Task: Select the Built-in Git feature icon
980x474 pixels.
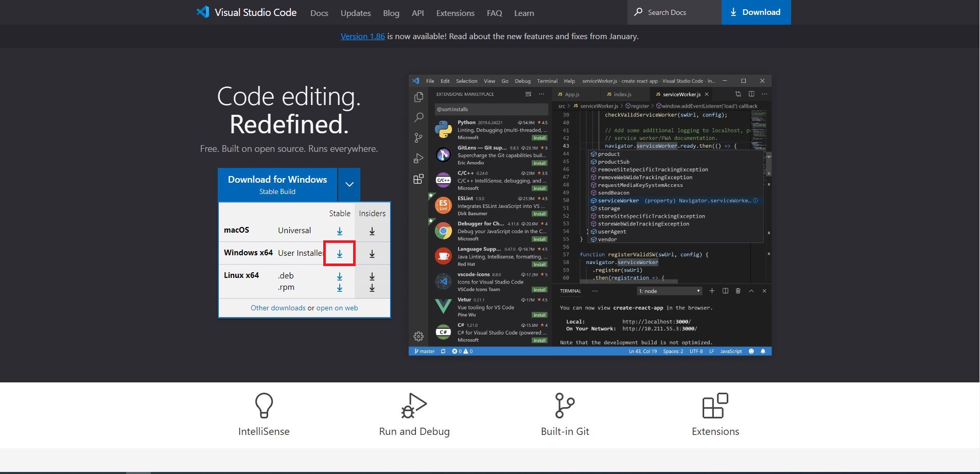Action: click(565, 406)
